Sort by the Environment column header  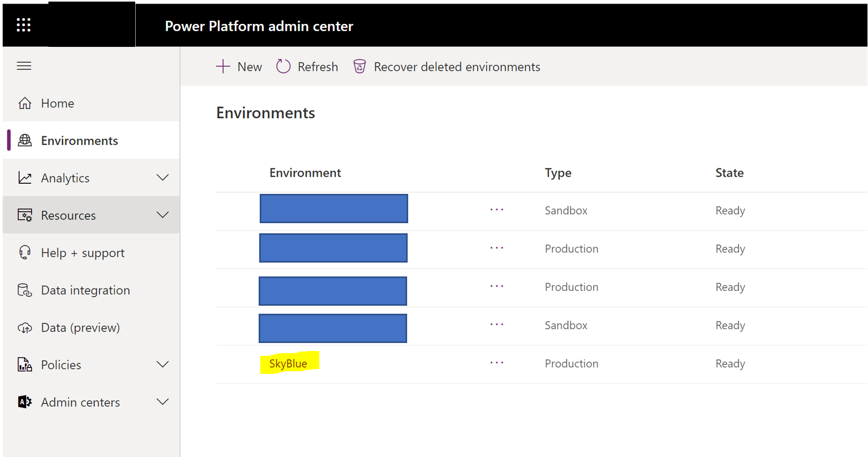(x=305, y=173)
